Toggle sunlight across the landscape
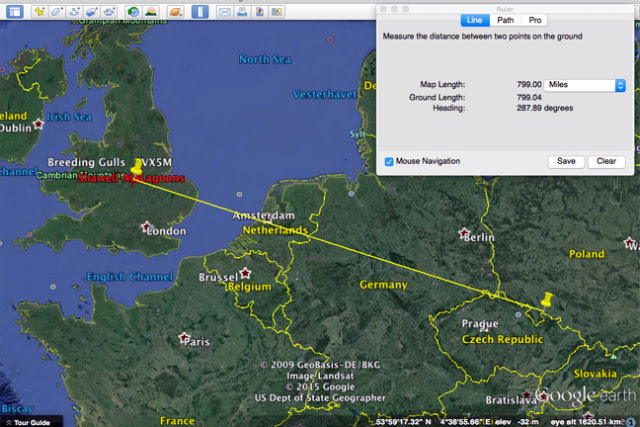This screenshot has height=427, width=640. pyautogui.click(x=151, y=12)
